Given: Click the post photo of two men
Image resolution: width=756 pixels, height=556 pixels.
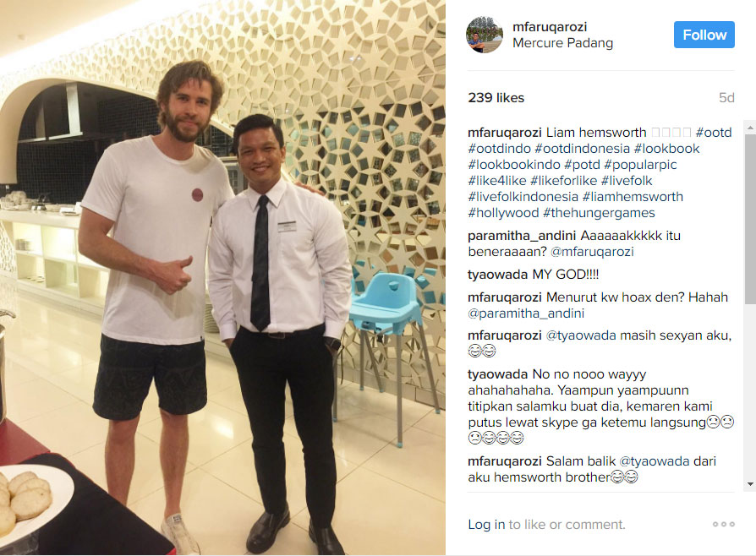Looking at the screenshot, I should point(222,277).
